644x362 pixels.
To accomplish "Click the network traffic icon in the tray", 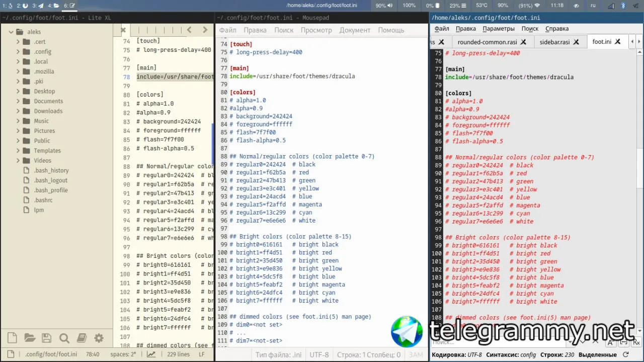I will (x=611, y=6).
